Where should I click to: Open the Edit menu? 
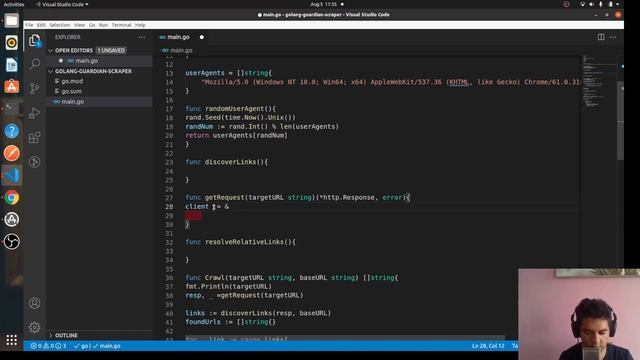coord(41,25)
